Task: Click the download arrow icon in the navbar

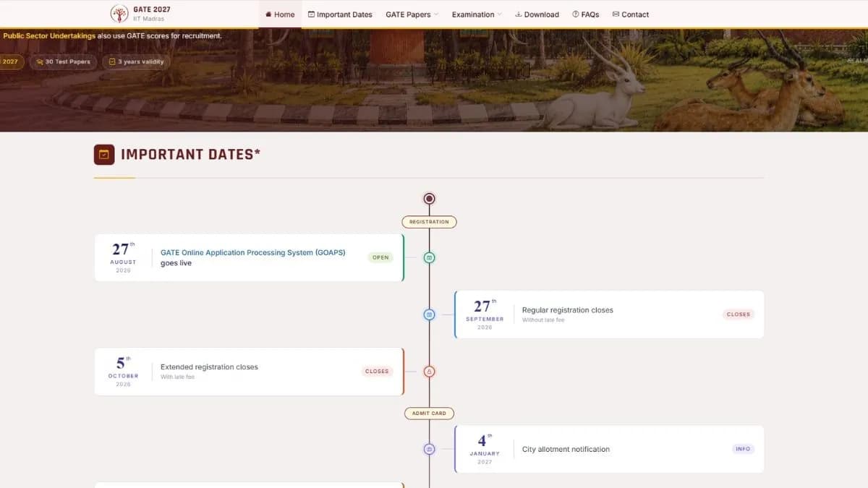Action: pyautogui.click(x=518, y=14)
